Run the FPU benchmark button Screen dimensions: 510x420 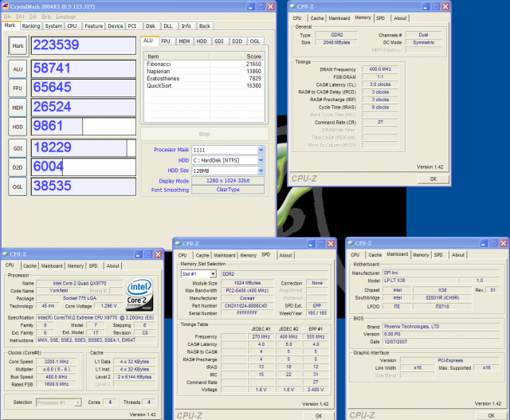(18, 88)
